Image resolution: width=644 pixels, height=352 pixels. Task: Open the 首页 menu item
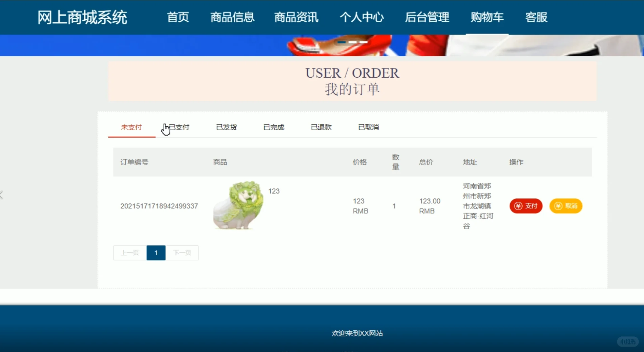(178, 18)
